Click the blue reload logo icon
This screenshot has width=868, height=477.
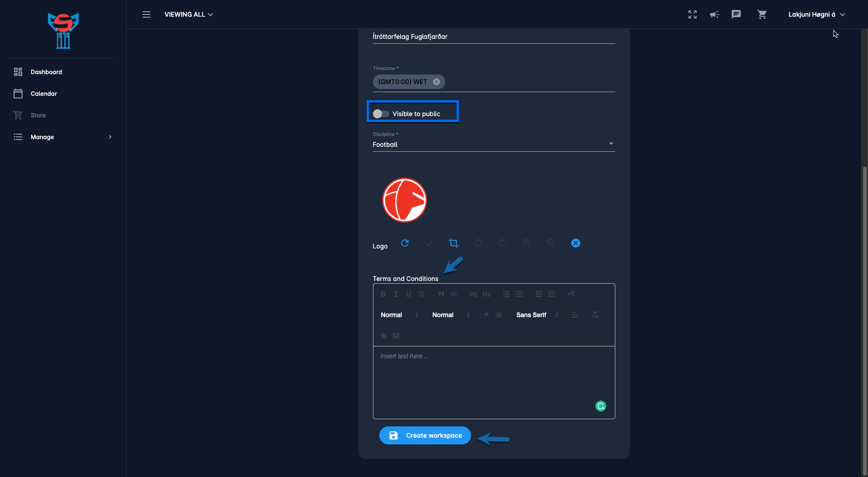pyautogui.click(x=405, y=243)
